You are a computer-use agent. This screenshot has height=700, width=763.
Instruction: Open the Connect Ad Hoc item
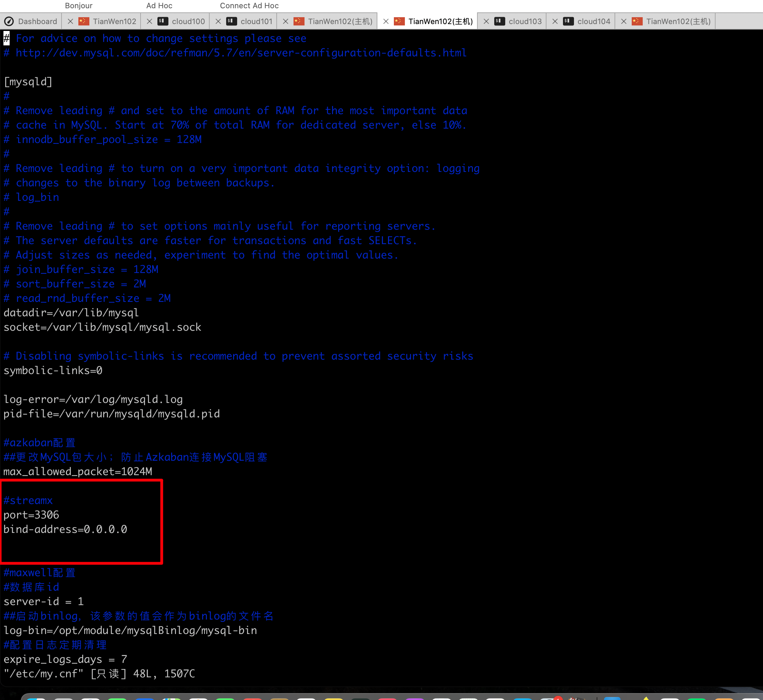[x=249, y=6]
